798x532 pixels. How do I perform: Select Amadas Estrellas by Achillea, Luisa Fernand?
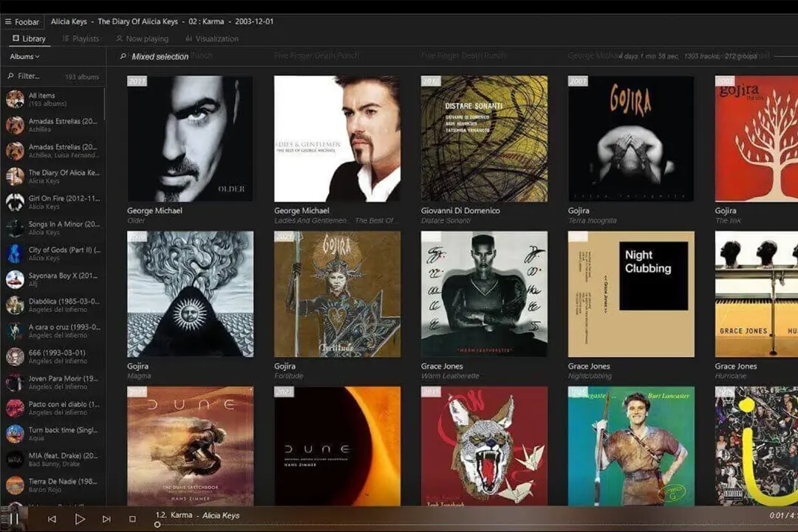(x=53, y=151)
